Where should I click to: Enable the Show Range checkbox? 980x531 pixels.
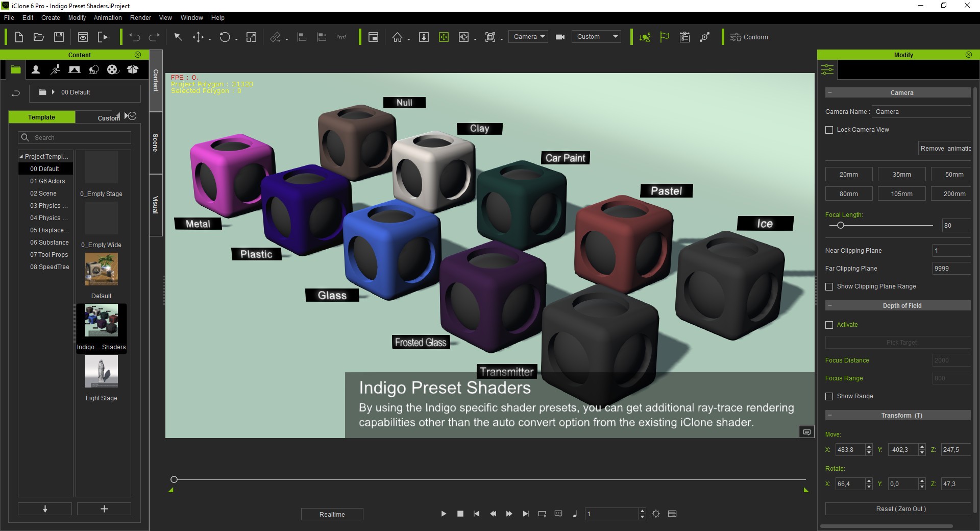point(829,396)
